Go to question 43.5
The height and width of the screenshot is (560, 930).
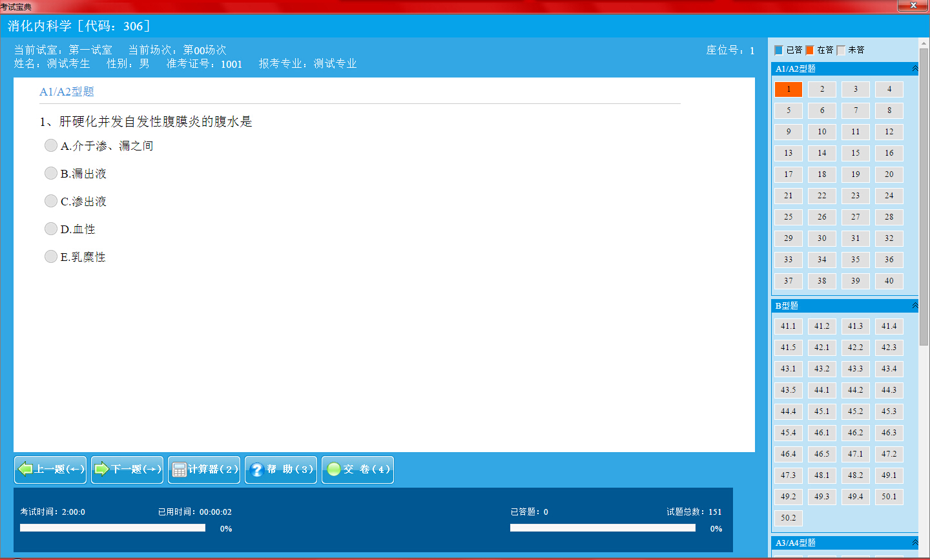(x=789, y=390)
